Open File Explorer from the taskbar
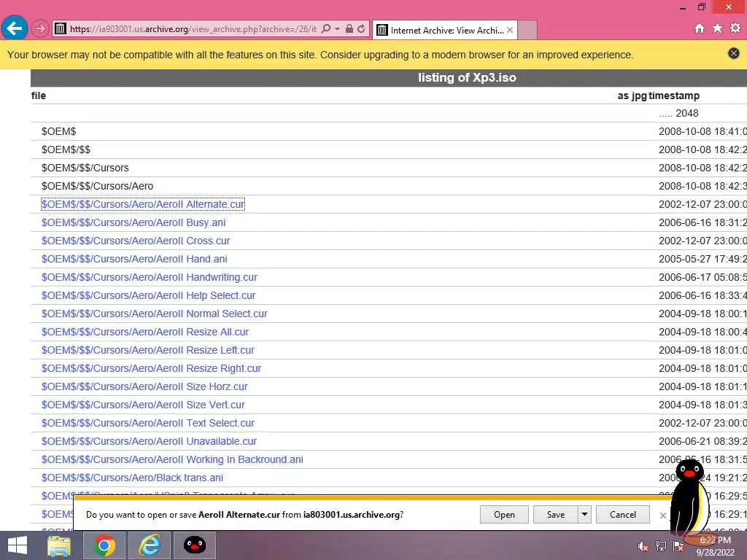Viewport: 747px width, 560px height. [59, 545]
